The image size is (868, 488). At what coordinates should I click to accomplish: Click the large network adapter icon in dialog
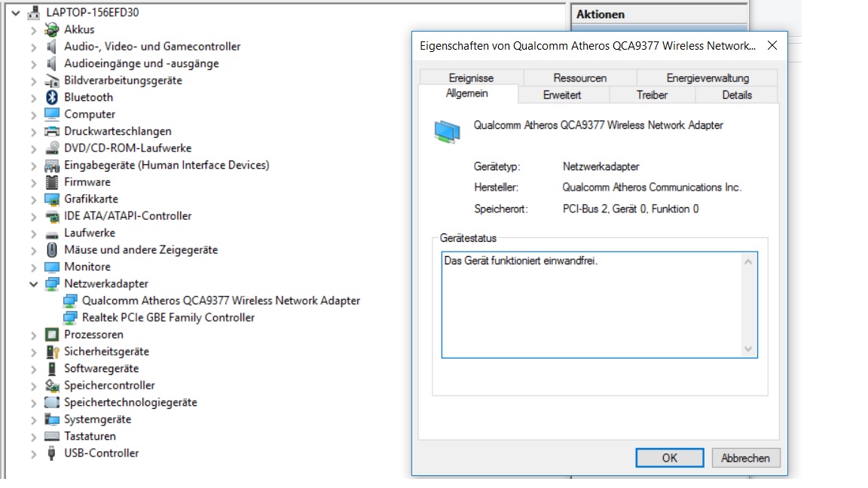pyautogui.click(x=448, y=132)
